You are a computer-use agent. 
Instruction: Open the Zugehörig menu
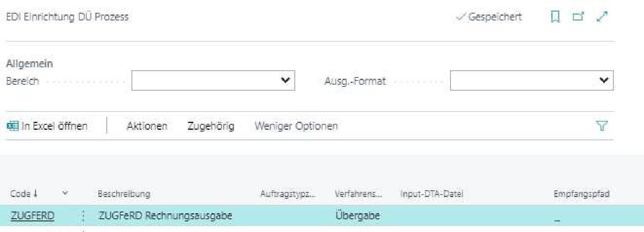(x=211, y=126)
